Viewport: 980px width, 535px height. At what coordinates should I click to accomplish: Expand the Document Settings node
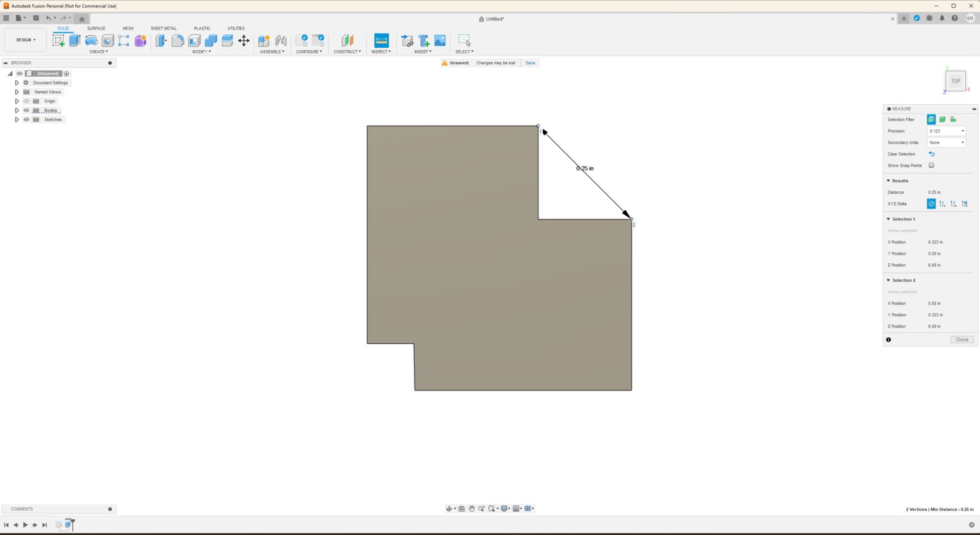17,83
